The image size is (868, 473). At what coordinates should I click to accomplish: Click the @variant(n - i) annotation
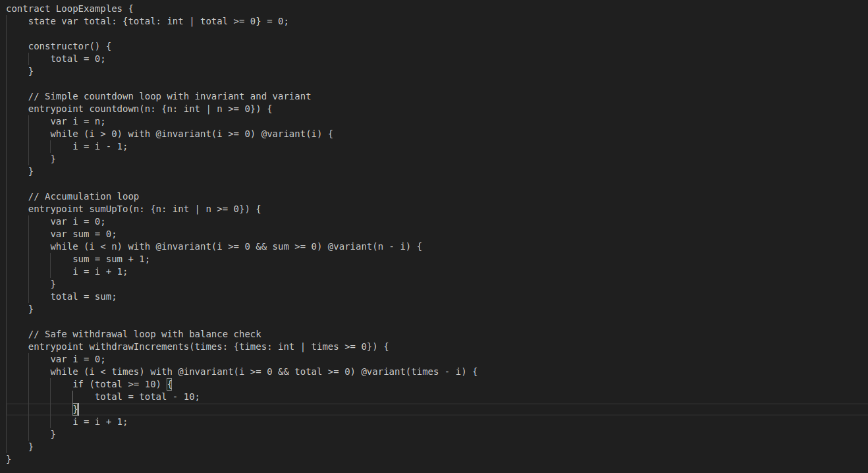click(371, 246)
